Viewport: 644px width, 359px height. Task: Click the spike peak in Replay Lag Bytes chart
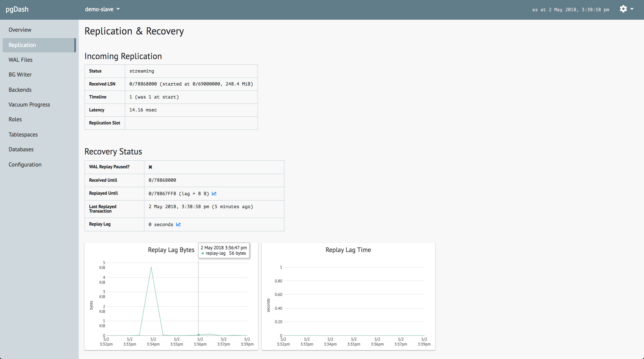[151, 267]
